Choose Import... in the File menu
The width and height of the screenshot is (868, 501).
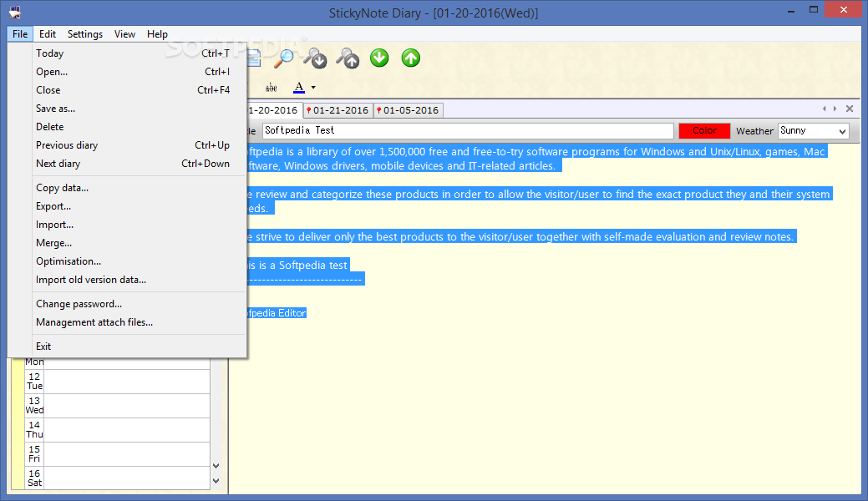point(133,225)
